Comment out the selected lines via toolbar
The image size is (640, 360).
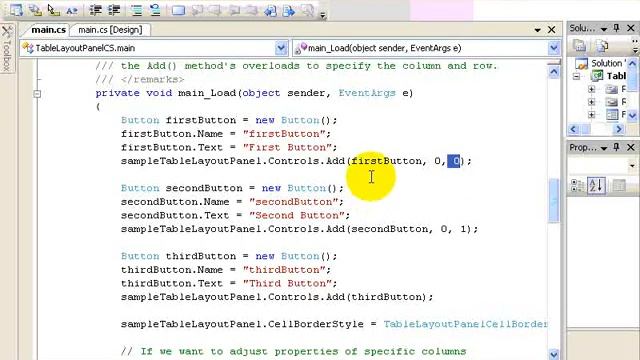[136, 10]
